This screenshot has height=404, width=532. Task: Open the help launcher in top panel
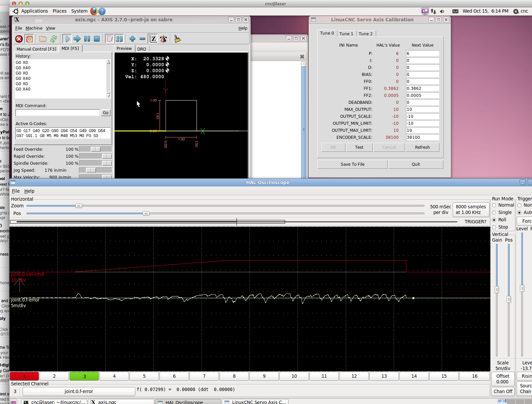pos(102,11)
